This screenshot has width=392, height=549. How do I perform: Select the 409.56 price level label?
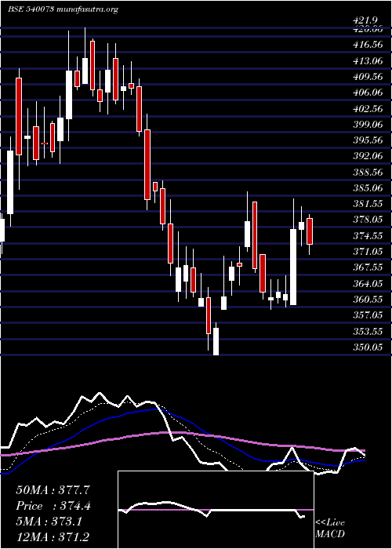click(x=366, y=77)
